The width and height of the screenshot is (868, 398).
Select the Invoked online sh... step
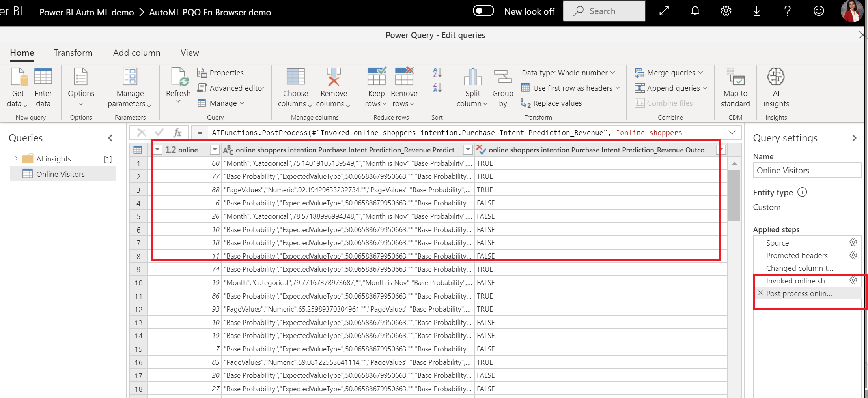click(798, 281)
